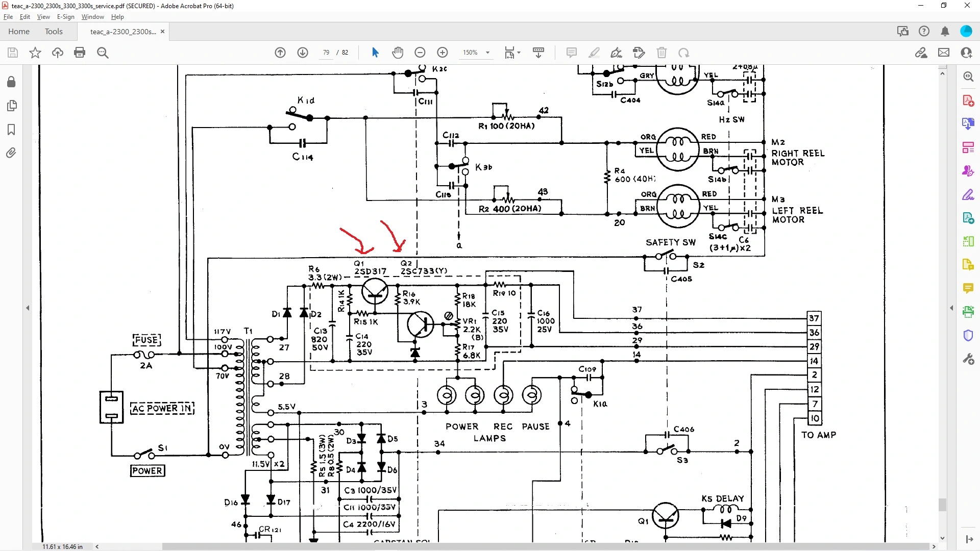Image resolution: width=980 pixels, height=551 pixels.
Task: Toggle page thumbnails panel
Action: pyautogui.click(x=11, y=106)
